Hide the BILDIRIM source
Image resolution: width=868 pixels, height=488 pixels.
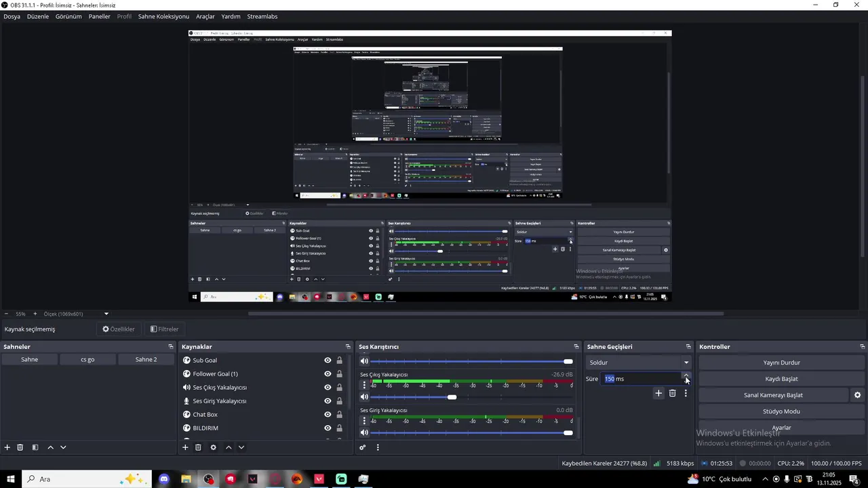pyautogui.click(x=328, y=428)
